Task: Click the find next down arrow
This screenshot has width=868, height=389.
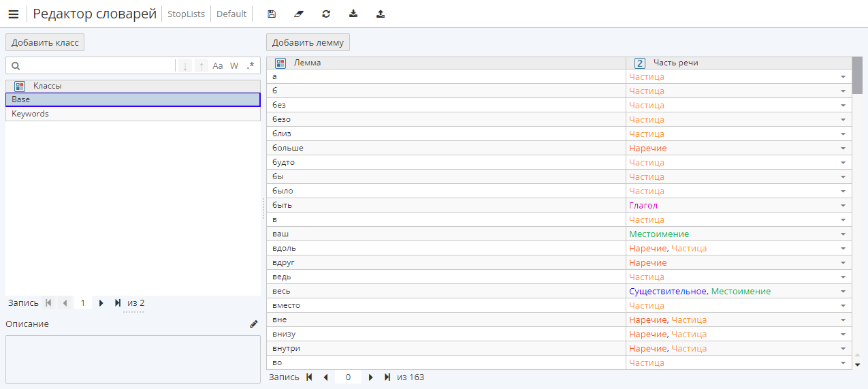Action: click(x=184, y=66)
